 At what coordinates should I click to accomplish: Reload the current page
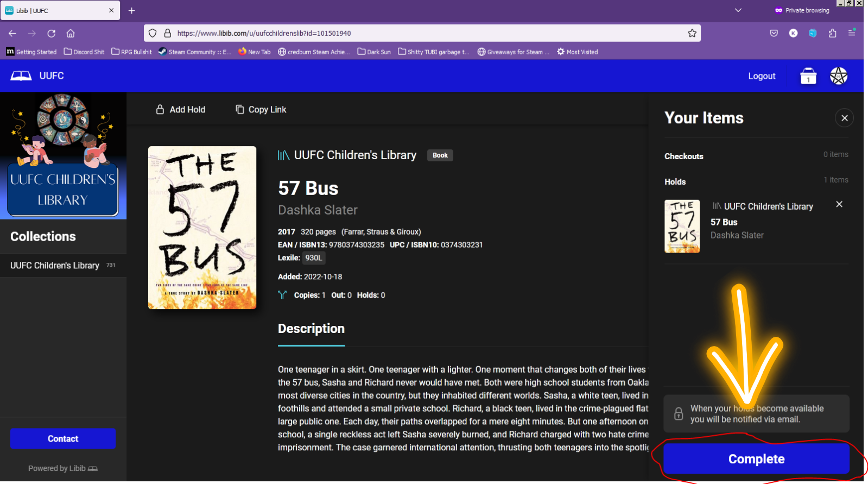click(52, 33)
